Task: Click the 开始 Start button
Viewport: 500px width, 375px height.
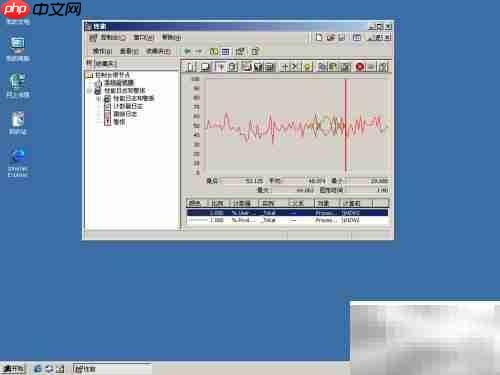Action: pos(13,369)
